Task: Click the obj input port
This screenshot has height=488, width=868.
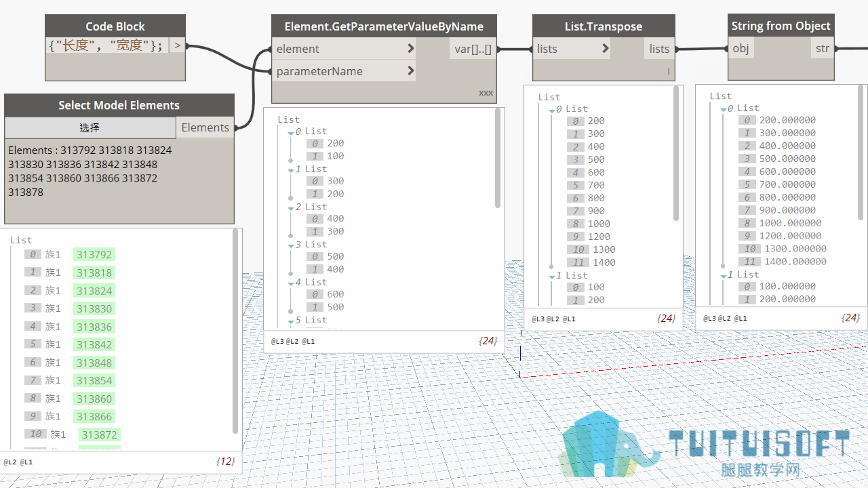Action: [x=741, y=49]
